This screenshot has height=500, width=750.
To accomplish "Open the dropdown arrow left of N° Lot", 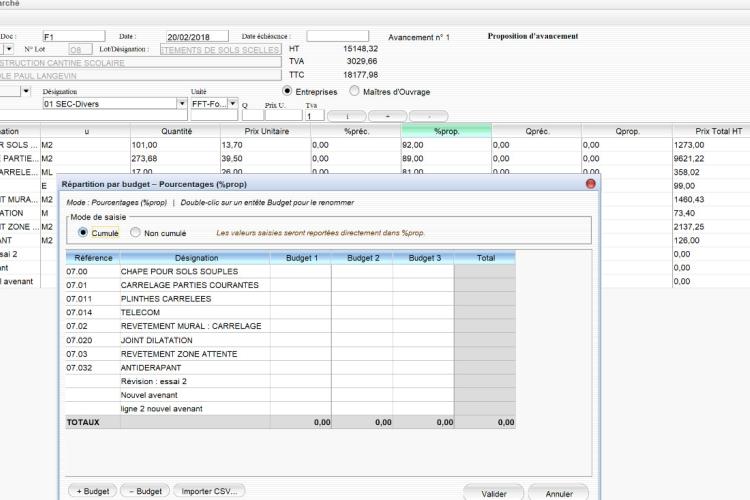I will coord(9,49).
